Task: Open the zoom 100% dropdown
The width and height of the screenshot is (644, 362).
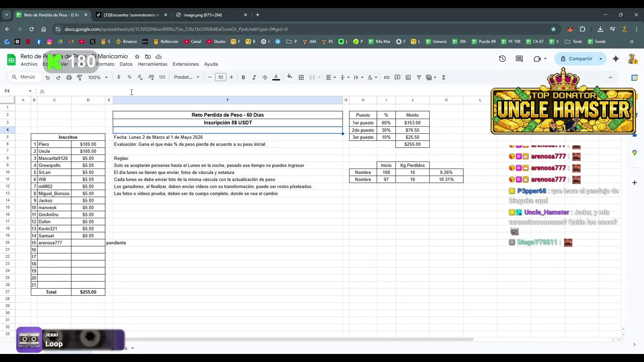Action: point(98,77)
